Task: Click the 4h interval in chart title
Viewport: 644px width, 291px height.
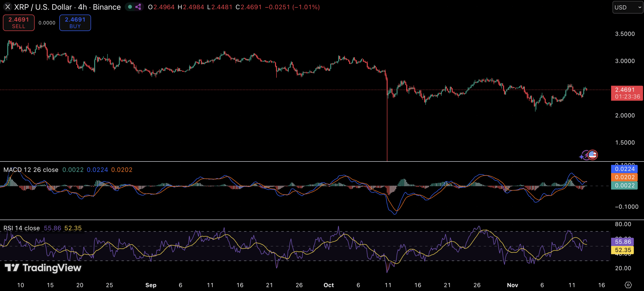Action: click(82, 7)
